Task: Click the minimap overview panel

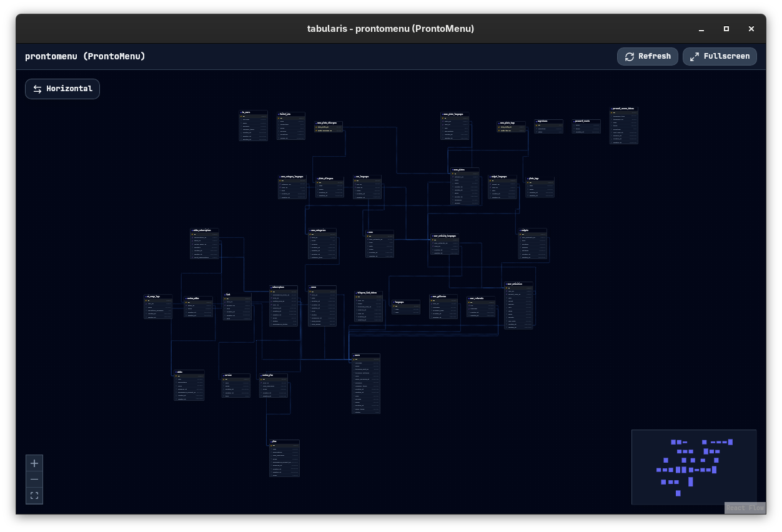Action: pyautogui.click(x=693, y=466)
